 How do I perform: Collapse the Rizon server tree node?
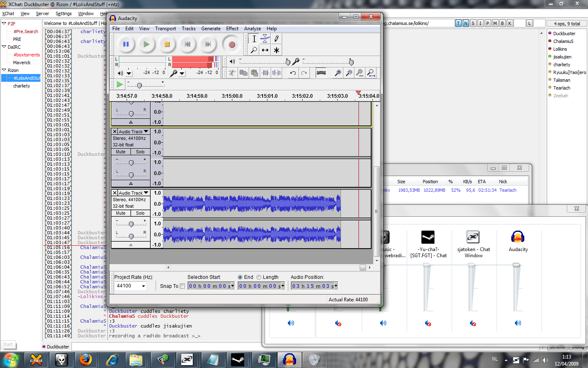4,70
